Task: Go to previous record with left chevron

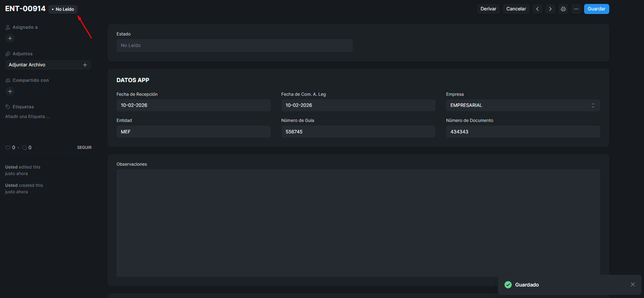Action: coord(537,9)
